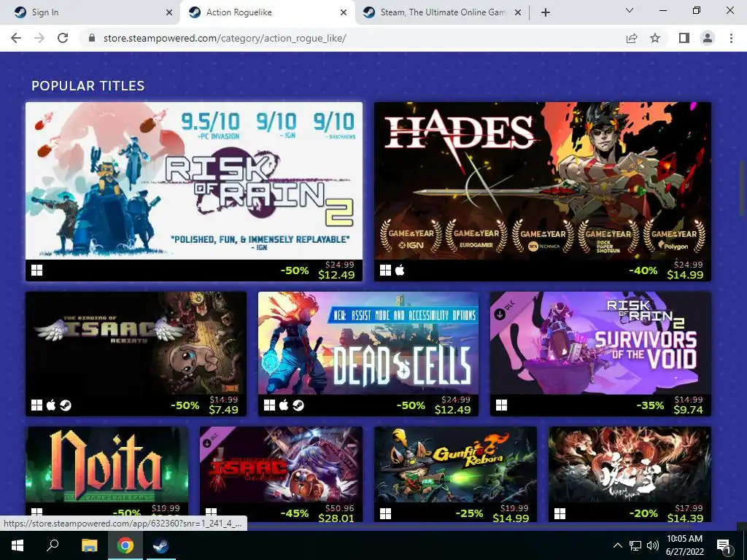The width and height of the screenshot is (747, 560).
Task: Open the Chrome profile avatar
Action: pyautogui.click(x=708, y=38)
